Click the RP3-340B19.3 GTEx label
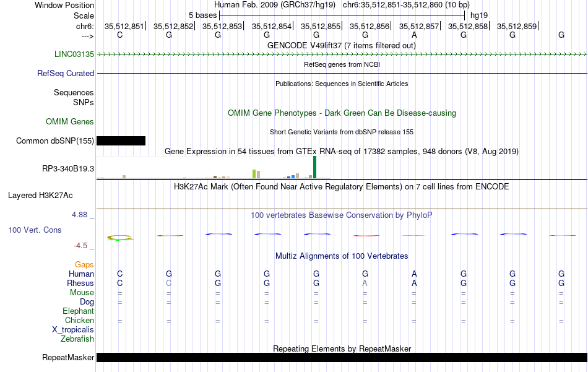Screen dimensions: 588x372 [68, 169]
